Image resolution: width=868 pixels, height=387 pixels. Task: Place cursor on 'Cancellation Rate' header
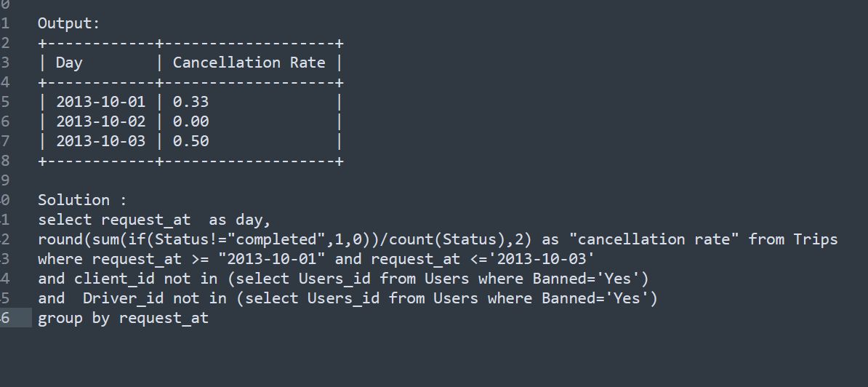249,63
